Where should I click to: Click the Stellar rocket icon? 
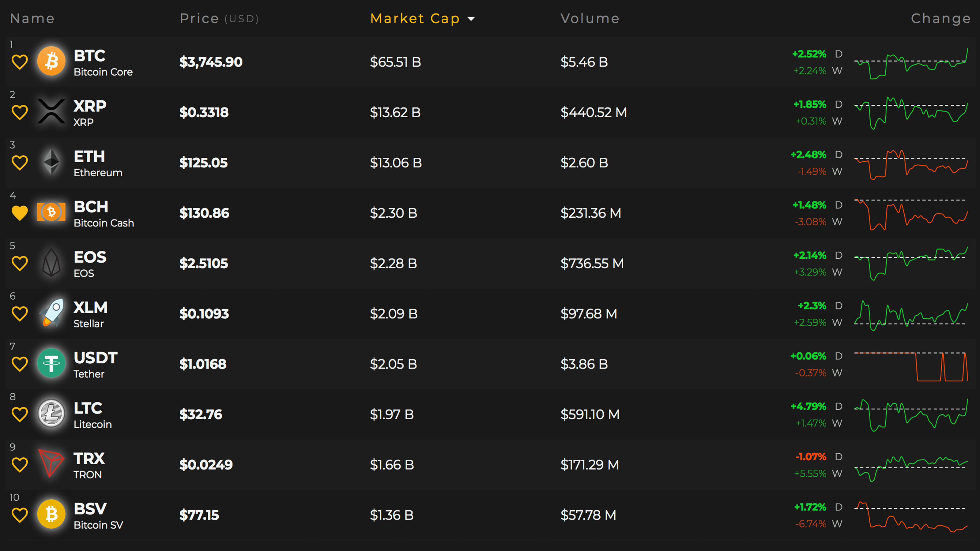coord(51,313)
